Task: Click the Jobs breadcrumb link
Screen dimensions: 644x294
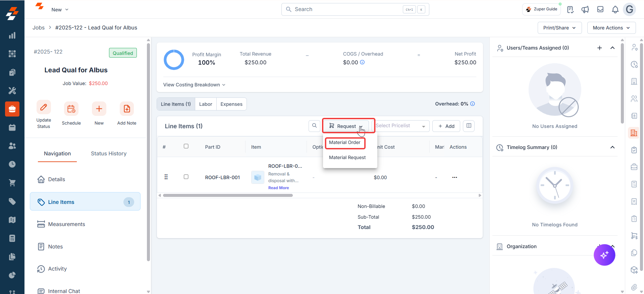Action: (39, 28)
